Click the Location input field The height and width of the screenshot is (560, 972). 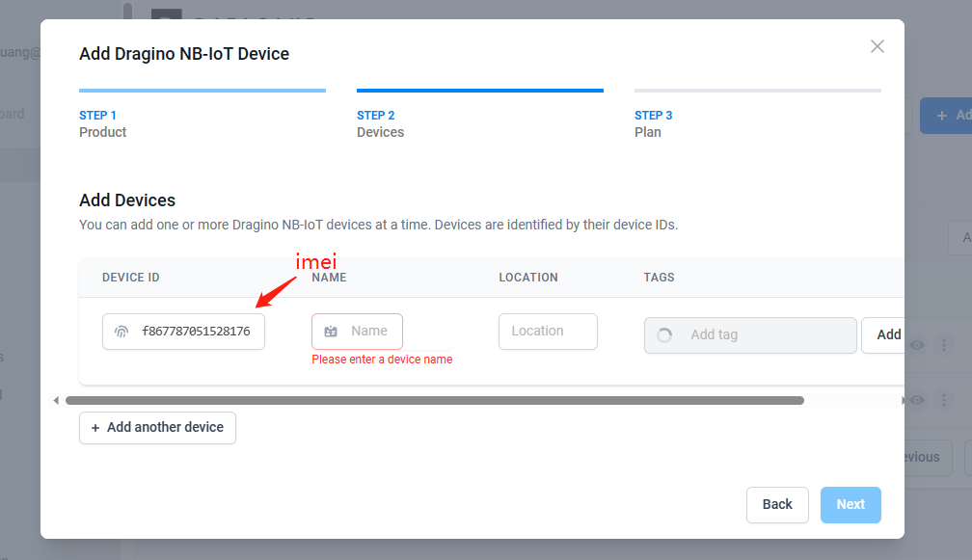pos(548,332)
